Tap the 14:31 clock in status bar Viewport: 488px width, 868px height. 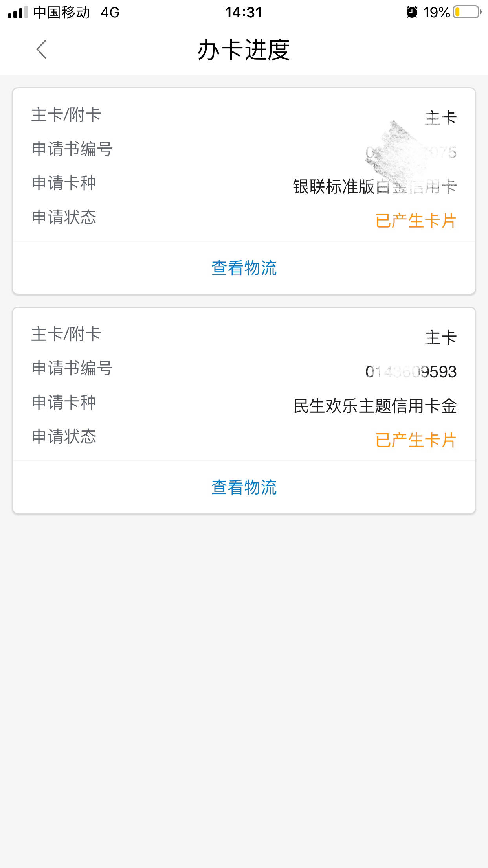244,13
